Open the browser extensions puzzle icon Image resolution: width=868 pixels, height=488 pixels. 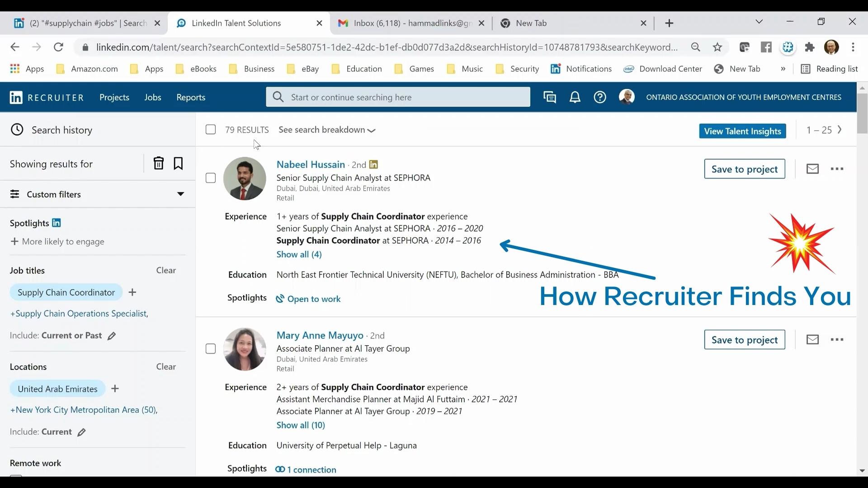click(810, 47)
